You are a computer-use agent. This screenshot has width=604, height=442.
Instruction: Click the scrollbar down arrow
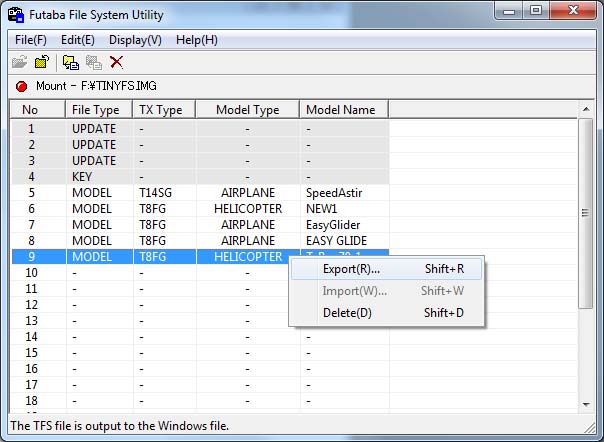tap(587, 401)
